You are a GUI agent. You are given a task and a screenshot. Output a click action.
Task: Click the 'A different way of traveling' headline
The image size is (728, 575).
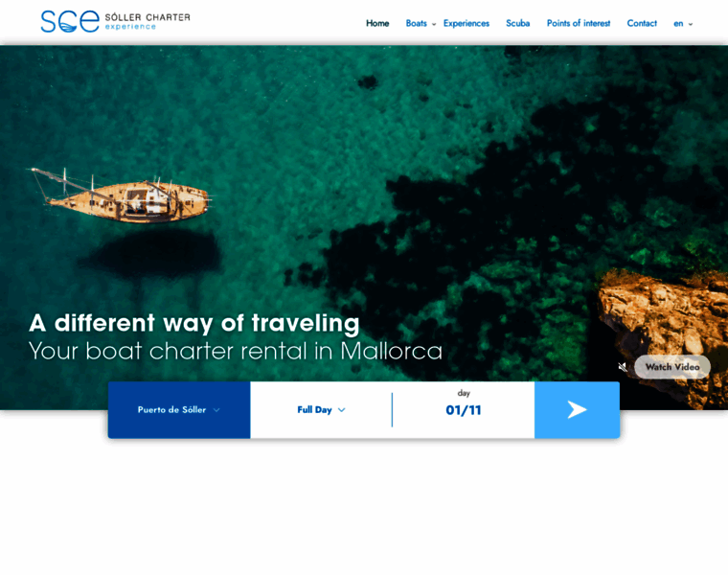tap(194, 323)
